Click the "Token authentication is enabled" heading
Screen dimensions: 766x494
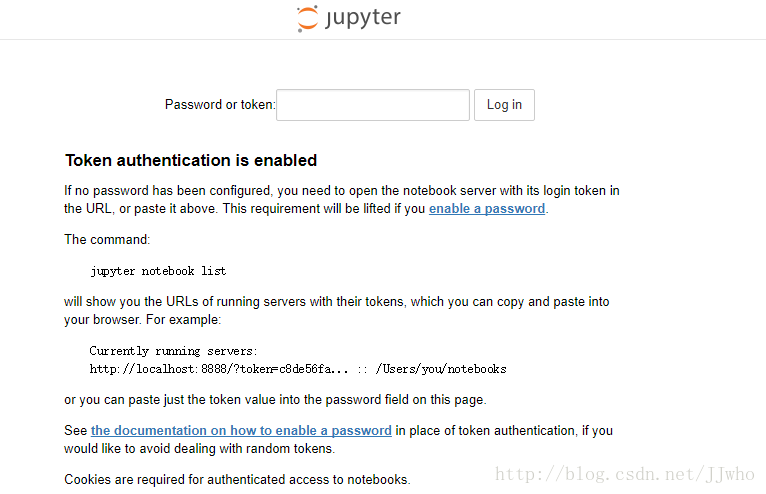(x=191, y=161)
